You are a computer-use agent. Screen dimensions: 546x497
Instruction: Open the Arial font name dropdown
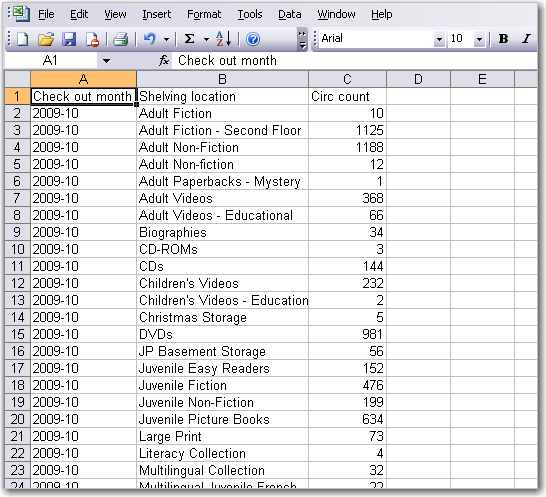pyautogui.click(x=439, y=39)
